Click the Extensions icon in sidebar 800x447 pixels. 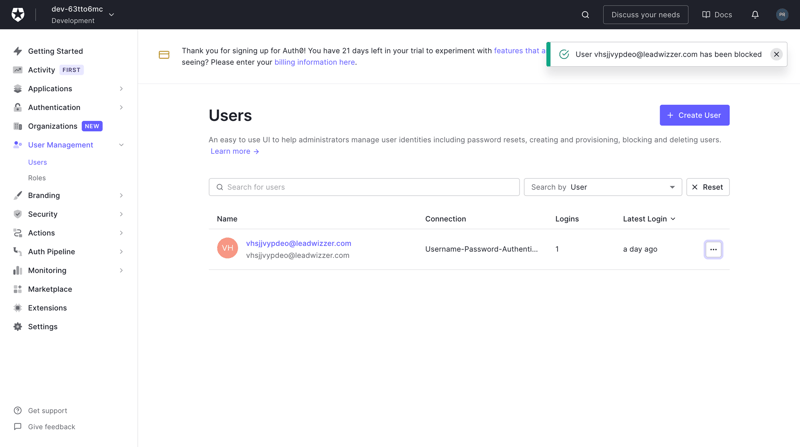point(18,308)
